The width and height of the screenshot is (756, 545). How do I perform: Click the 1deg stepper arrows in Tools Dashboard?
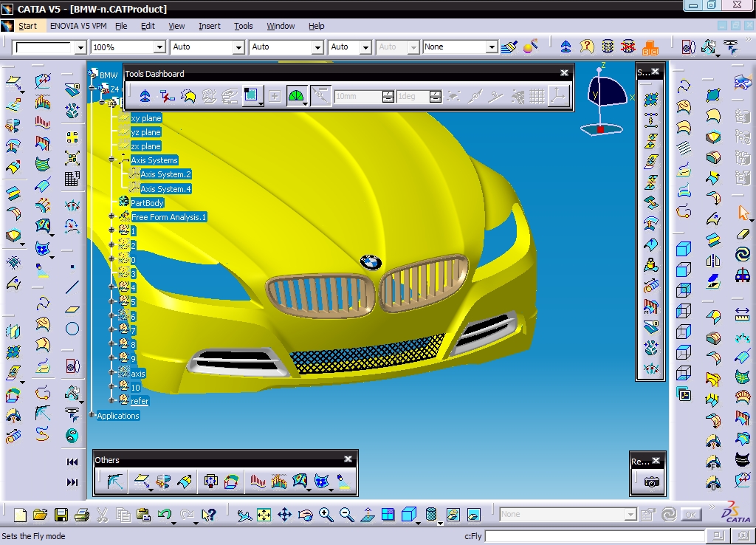coord(435,97)
